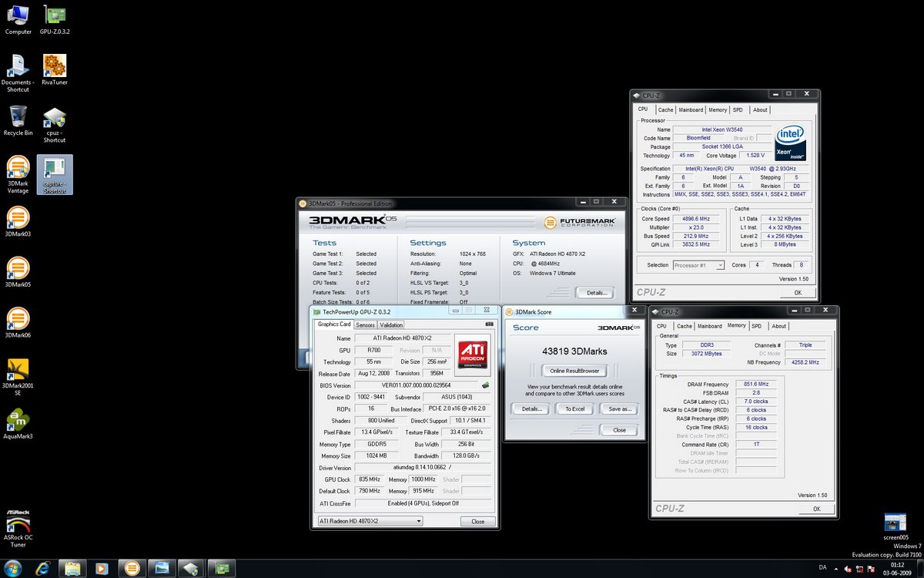Image resolution: width=924 pixels, height=578 pixels.
Task: Select the 3DMark06 desktop icon
Action: click(x=18, y=323)
